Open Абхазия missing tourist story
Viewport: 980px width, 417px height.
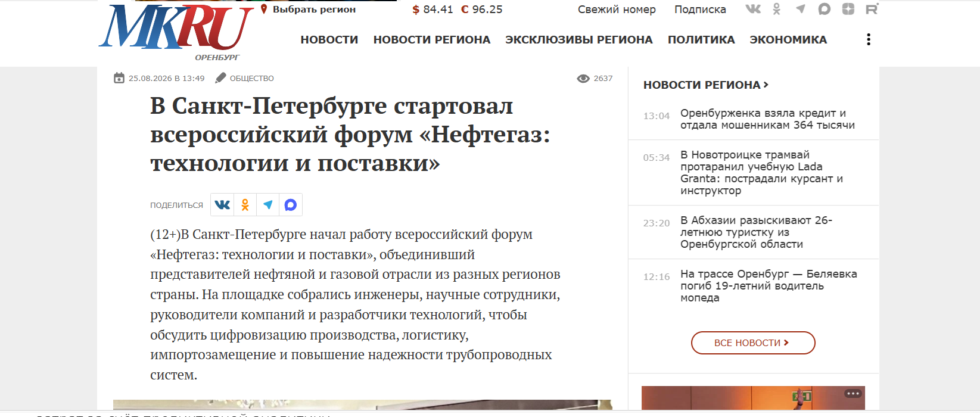pyautogui.click(x=756, y=232)
